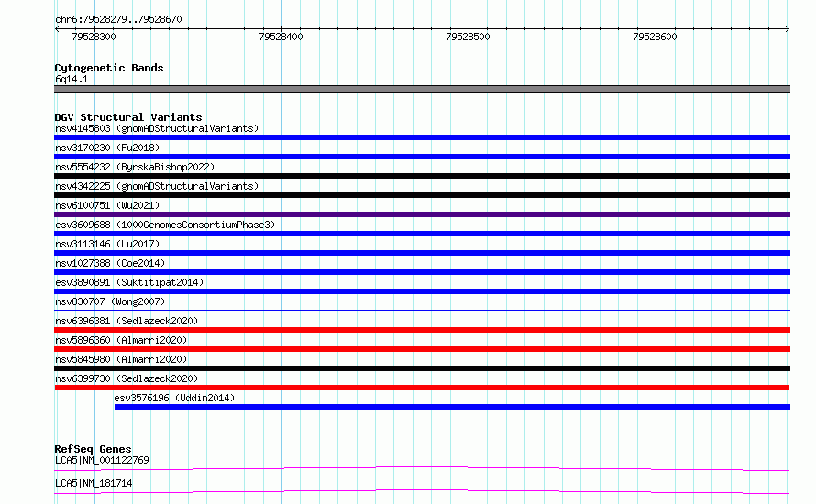Click the blue bar for nsv3170230
816x504 pixels.
point(422,157)
